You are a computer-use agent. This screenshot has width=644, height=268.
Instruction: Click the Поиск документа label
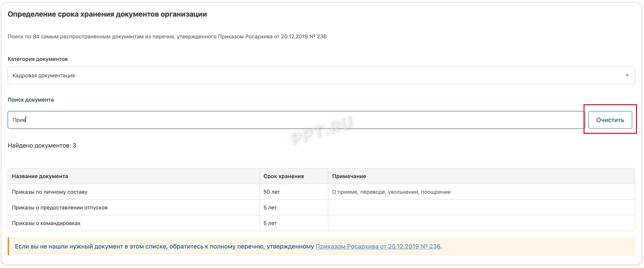tap(31, 100)
